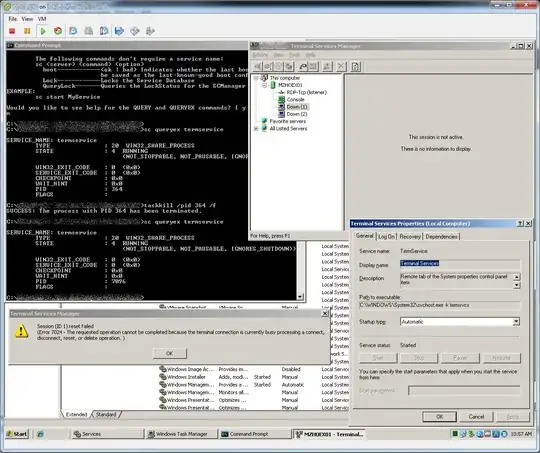Click Cancel in Terminal Services Properties
Screen dimensions: 540x453
(476, 416)
